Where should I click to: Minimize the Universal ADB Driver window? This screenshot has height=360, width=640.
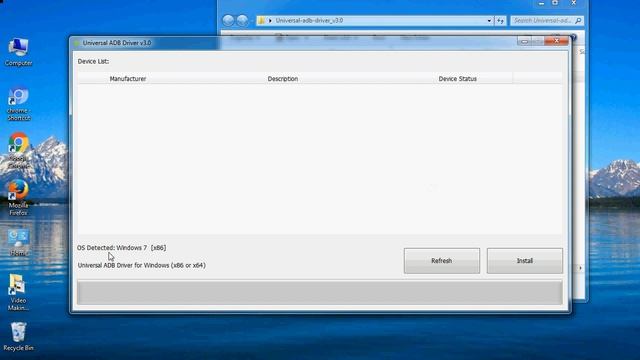point(524,41)
